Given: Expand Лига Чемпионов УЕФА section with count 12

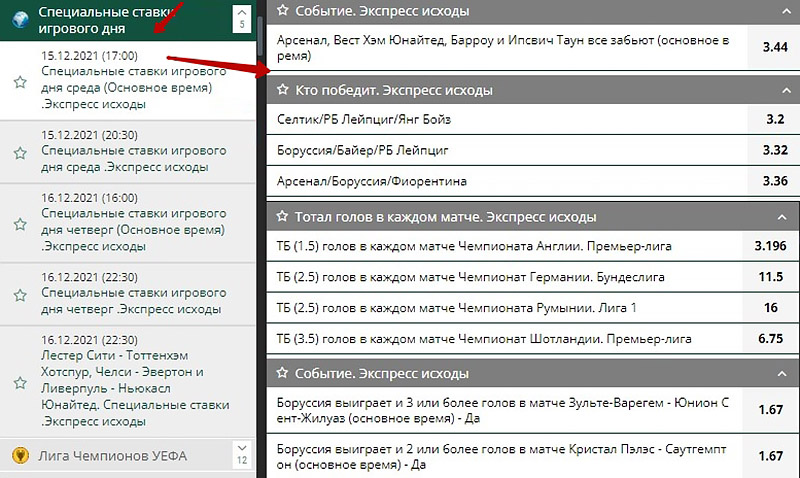Looking at the screenshot, I should [x=242, y=455].
